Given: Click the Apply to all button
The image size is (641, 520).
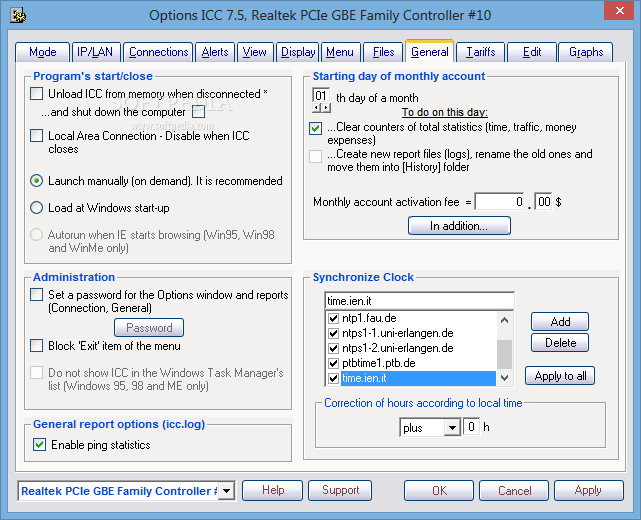Looking at the screenshot, I should 560,376.
